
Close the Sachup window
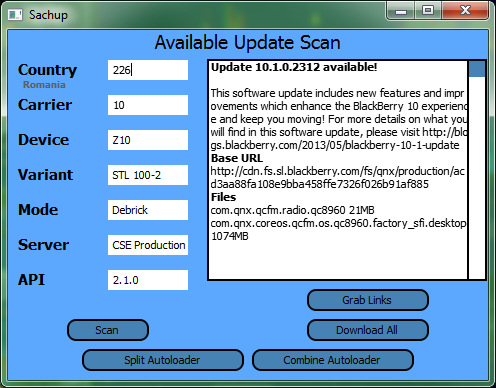tap(465, 11)
